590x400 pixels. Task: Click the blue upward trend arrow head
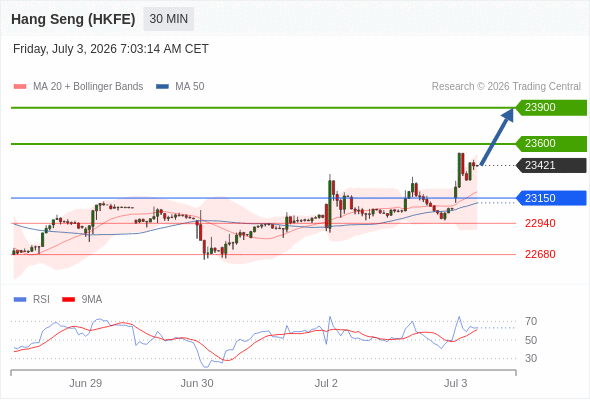(x=509, y=114)
